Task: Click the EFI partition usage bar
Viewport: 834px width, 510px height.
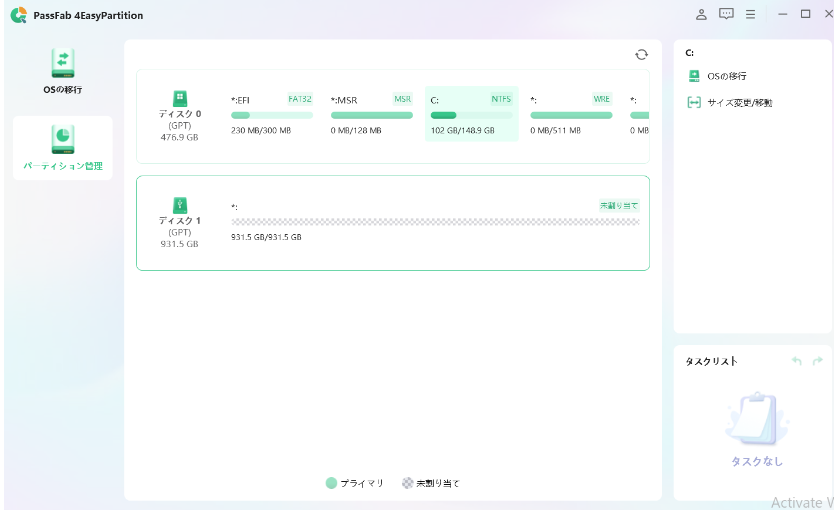Action: [272, 115]
